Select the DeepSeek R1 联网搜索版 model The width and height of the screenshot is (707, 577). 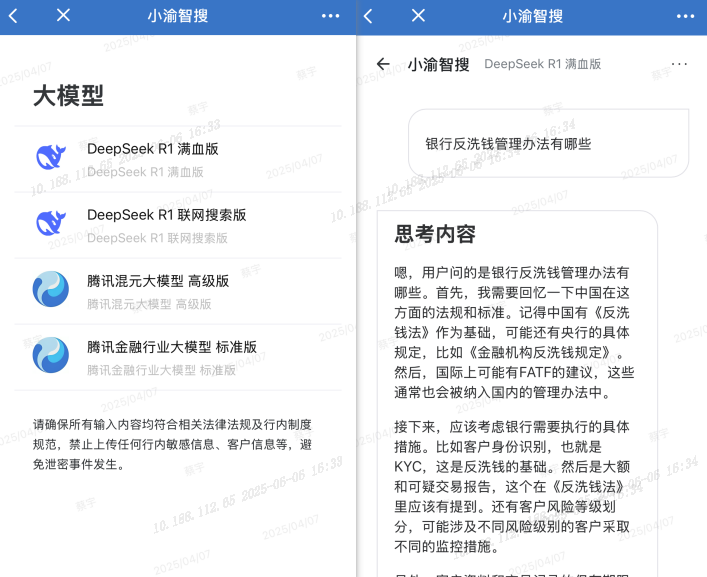point(178,225)
